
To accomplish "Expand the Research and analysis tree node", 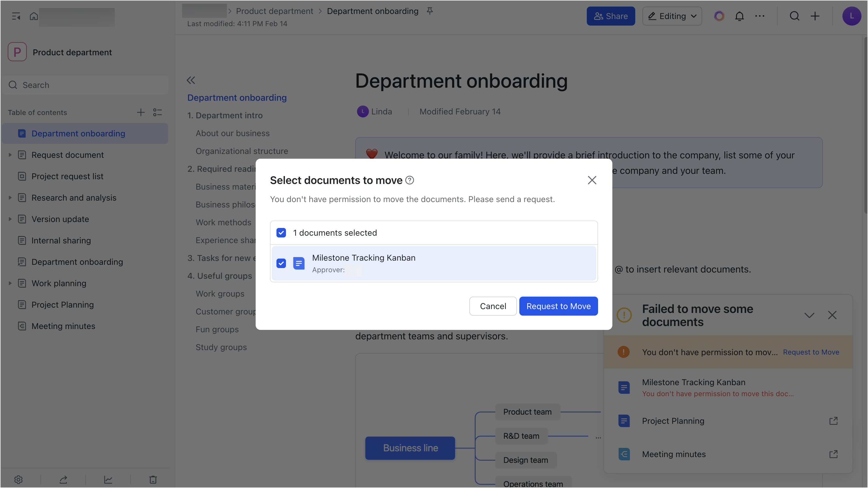I will [x=10, y=198].
